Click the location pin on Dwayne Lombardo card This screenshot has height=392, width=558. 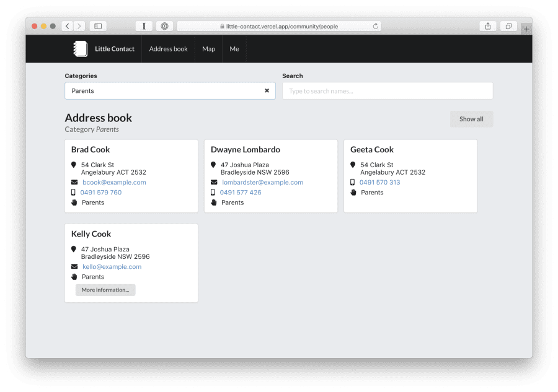(x=213, y=165)
